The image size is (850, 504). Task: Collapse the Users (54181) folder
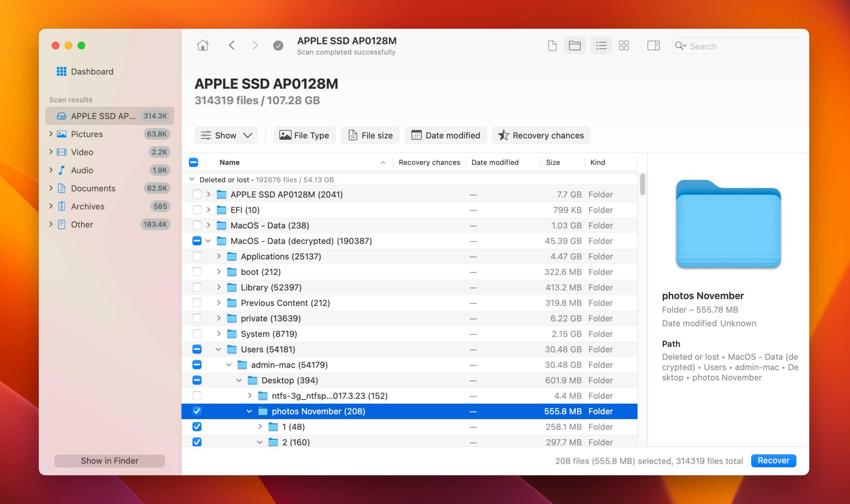[218, 349]
